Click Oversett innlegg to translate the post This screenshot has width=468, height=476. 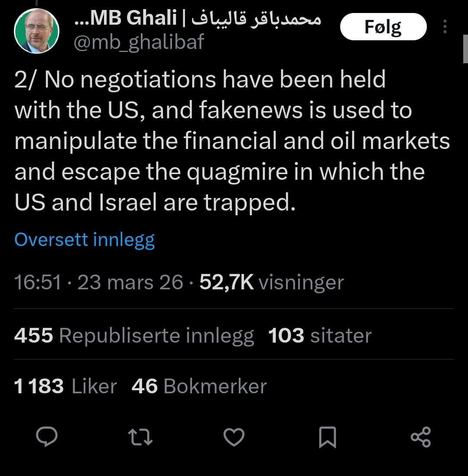tap(84, 240)
